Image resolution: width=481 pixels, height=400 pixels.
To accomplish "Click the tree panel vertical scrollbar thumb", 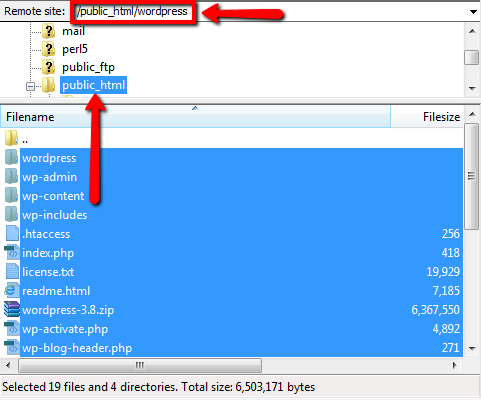I will [472, 58].
